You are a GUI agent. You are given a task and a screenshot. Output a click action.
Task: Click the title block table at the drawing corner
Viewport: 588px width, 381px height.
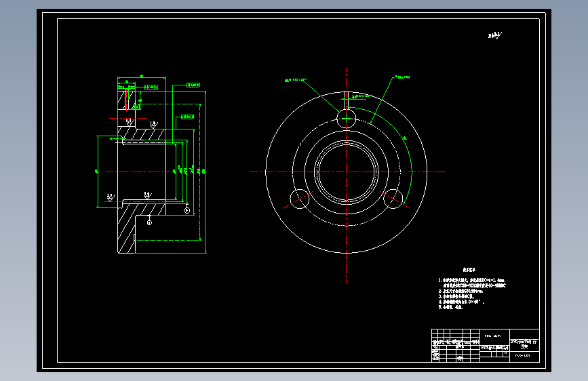click(485, 345)
